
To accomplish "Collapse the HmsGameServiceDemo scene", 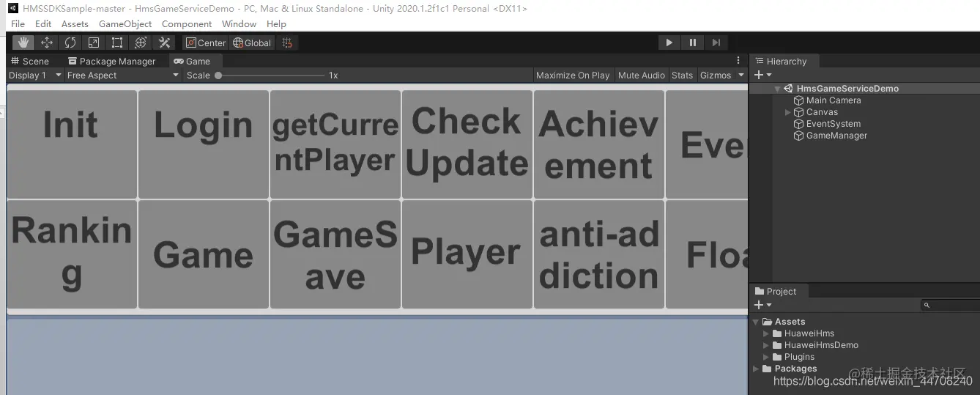I will pyautogui.click(x=777, y=89).
